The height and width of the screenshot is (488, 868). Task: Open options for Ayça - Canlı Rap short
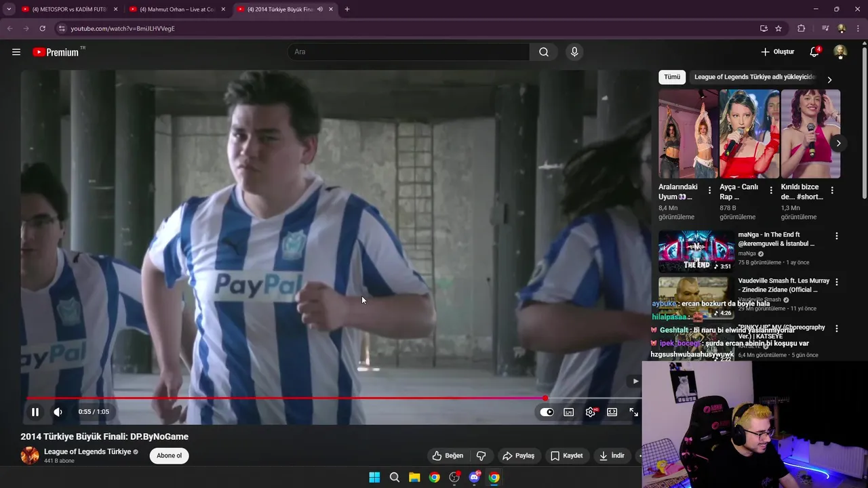point(771,190)
